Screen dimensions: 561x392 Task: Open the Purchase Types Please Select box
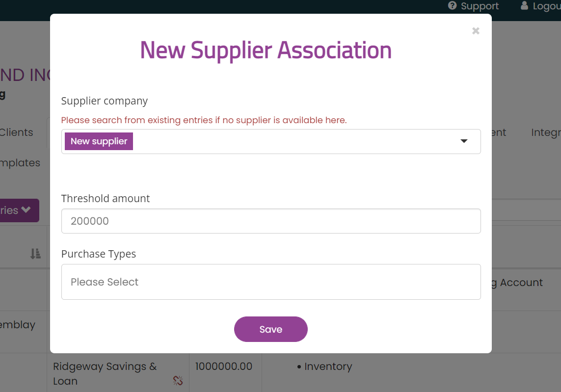[x=271, y=282]
